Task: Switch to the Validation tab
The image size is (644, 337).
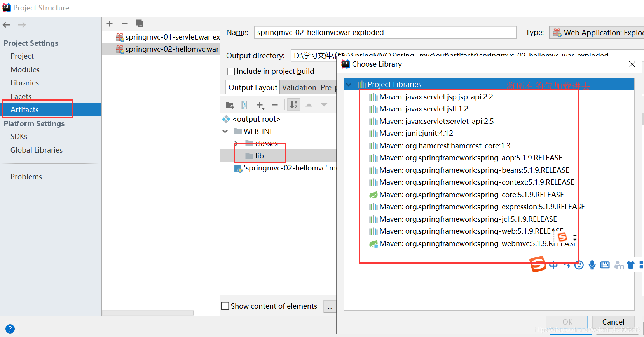Action: coord(299,87)
